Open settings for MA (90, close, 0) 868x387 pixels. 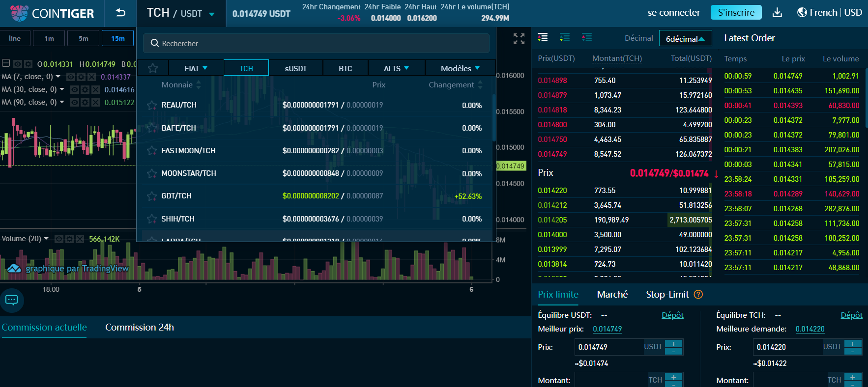pyautogui.click(x=85, y=102)
